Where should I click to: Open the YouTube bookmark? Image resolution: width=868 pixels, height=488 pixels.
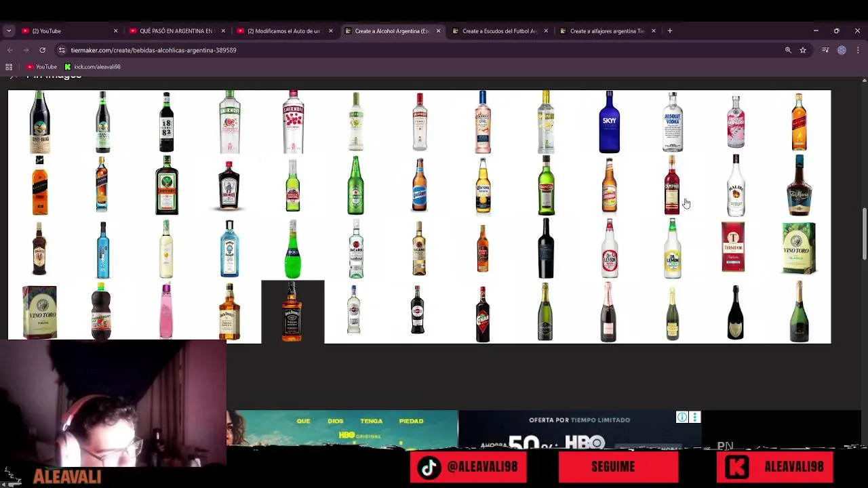[41, 66]
